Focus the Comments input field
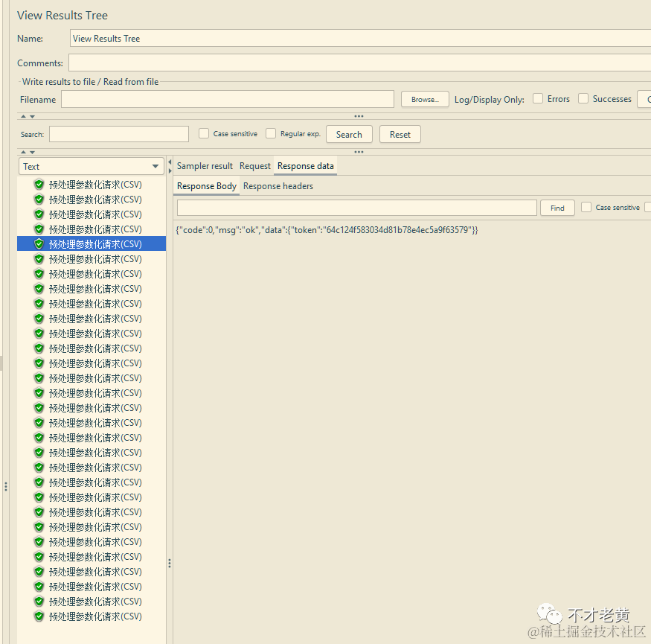 (359, 63)
